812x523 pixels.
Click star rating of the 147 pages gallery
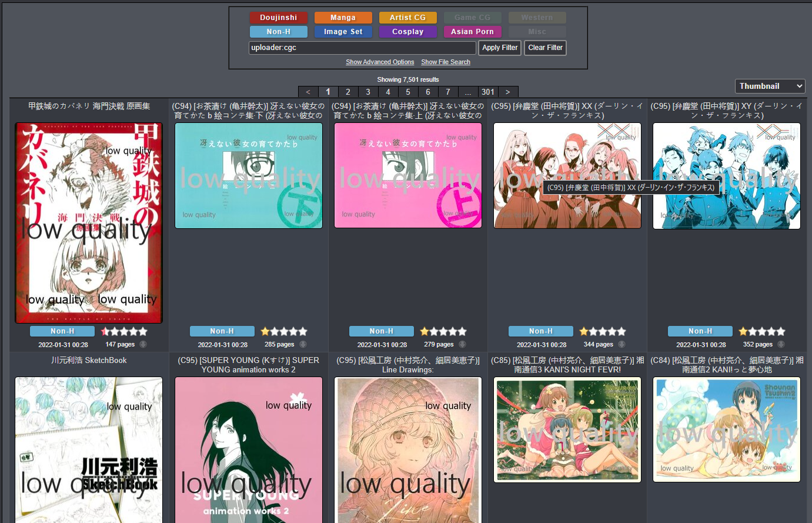pyautogui.click(x=124, y=331)
